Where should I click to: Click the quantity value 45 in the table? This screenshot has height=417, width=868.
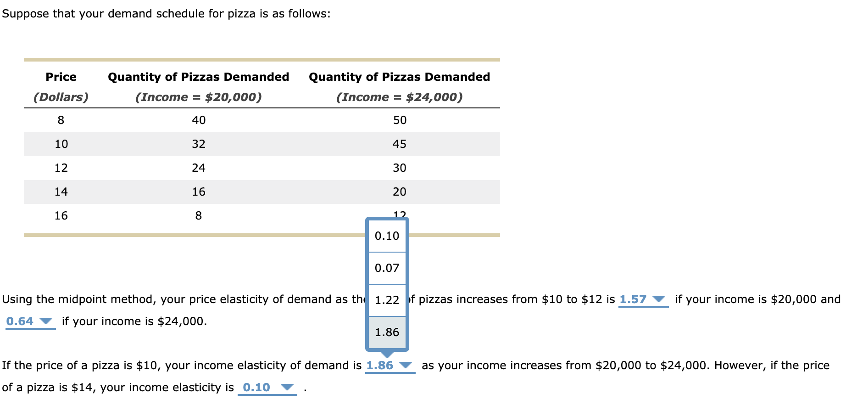[401, 144]
